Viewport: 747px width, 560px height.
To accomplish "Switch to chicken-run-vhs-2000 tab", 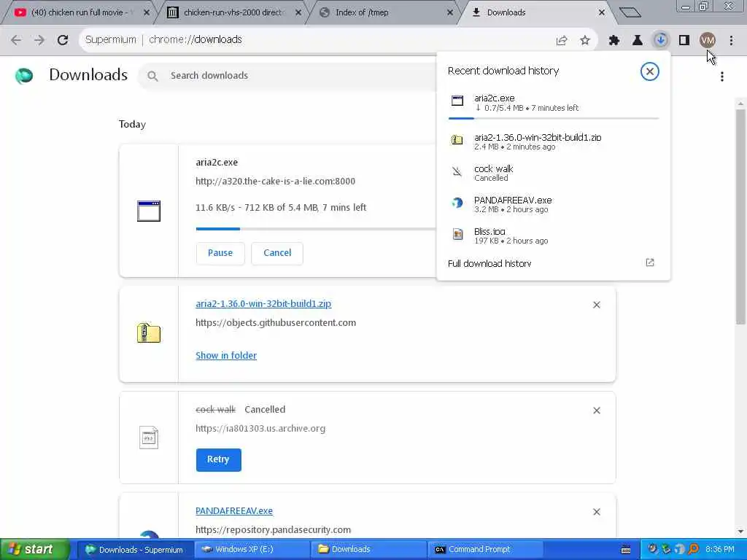I will tap(233, 12).
